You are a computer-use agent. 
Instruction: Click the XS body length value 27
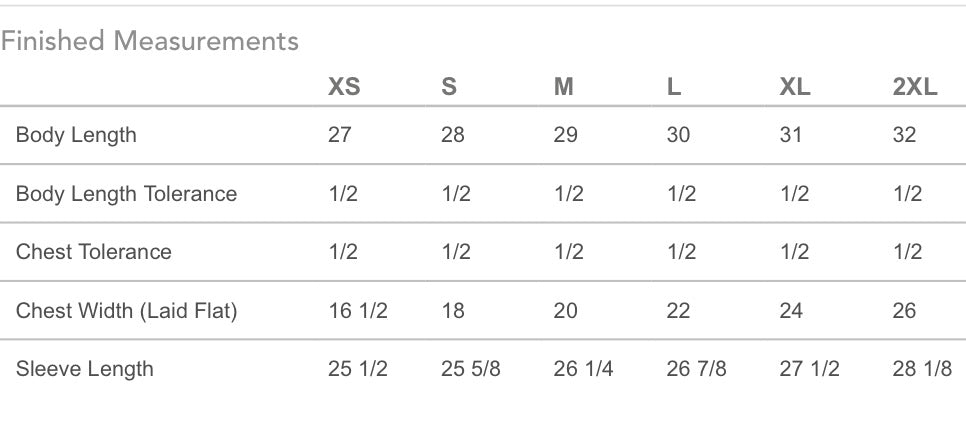click(x=339, y=135)
